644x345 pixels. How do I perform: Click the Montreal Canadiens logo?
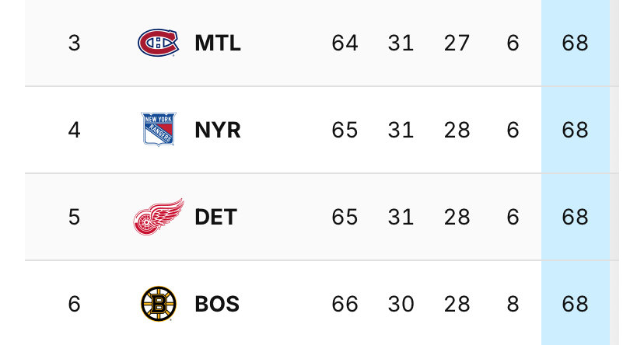[158, 43]
